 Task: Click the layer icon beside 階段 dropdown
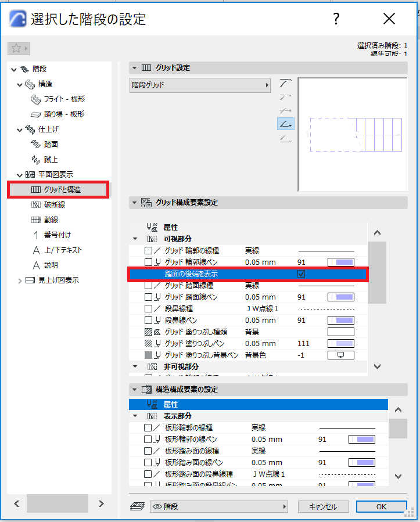pos(137,507)
